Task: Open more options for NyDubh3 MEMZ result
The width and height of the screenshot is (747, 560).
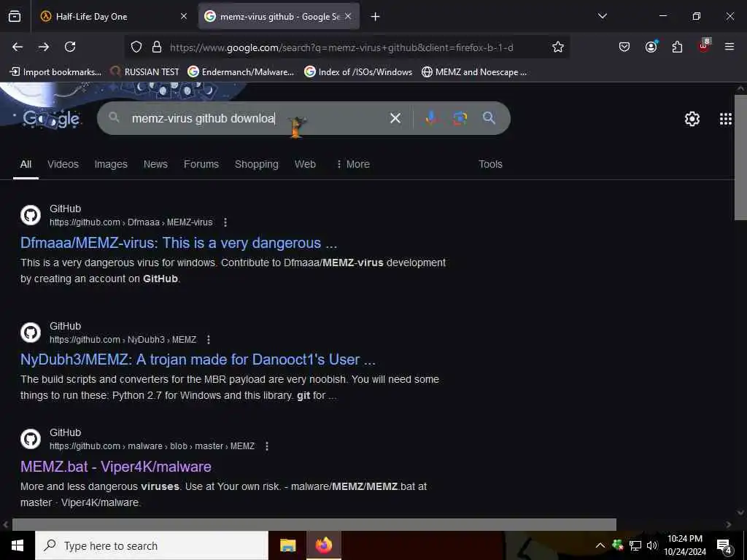Action: coord(208,340)
